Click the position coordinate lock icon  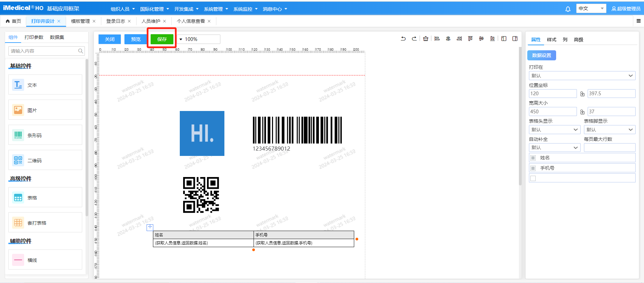582,94
